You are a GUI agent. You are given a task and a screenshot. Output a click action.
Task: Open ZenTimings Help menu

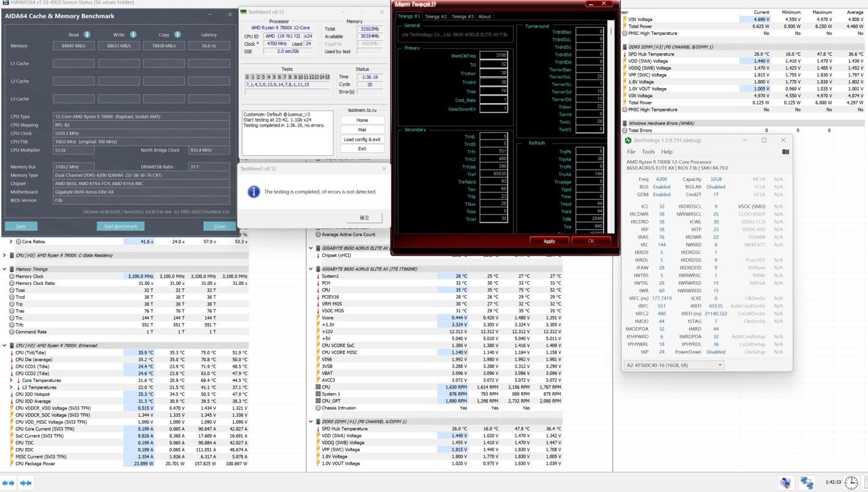point(667,152)
